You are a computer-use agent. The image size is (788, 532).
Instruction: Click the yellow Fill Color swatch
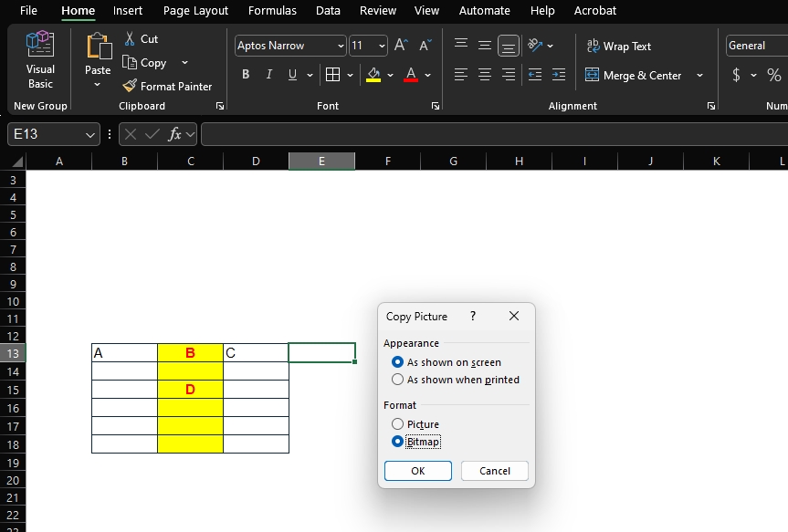pos(373,75)
